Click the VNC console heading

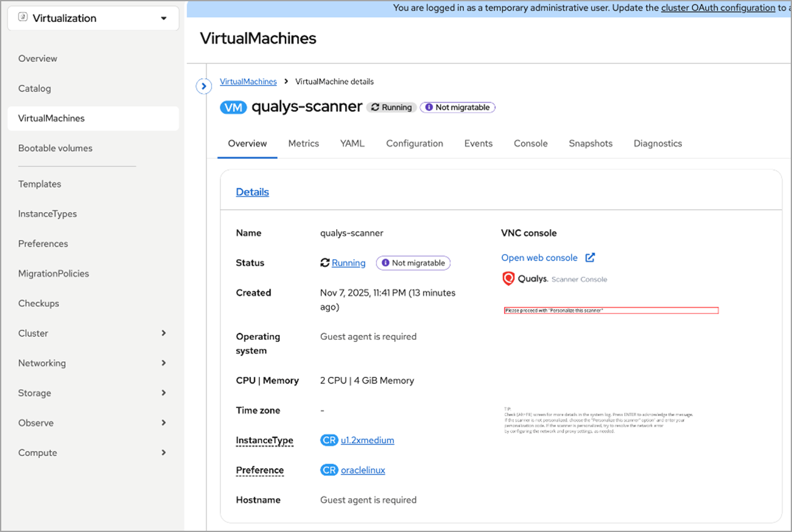click(529, 233)
